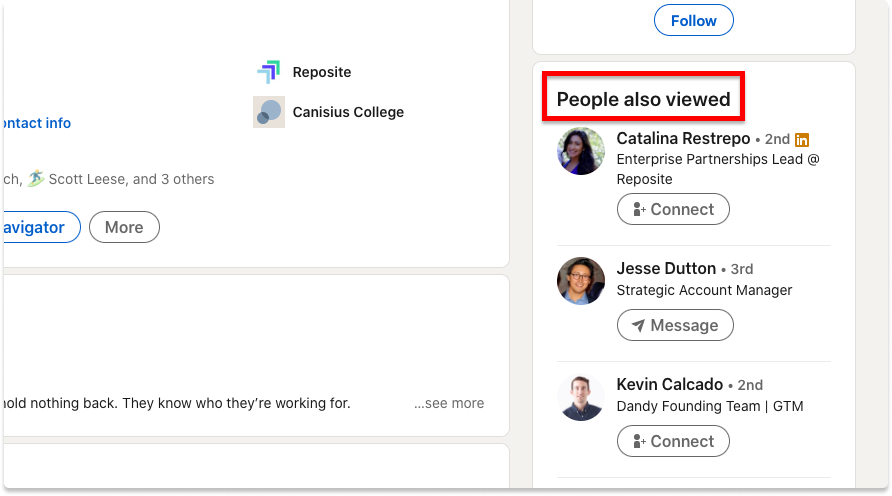Open Catalina Restrepo's profile photo
Viewport: 892px width, 496px height.
click(581, 151)
